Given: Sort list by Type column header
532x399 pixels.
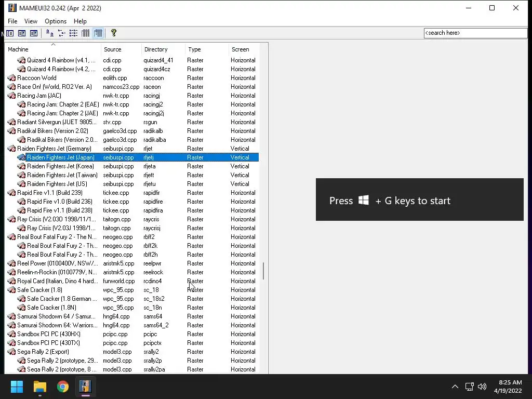Looking at the screenshot, I should (207, 49).
